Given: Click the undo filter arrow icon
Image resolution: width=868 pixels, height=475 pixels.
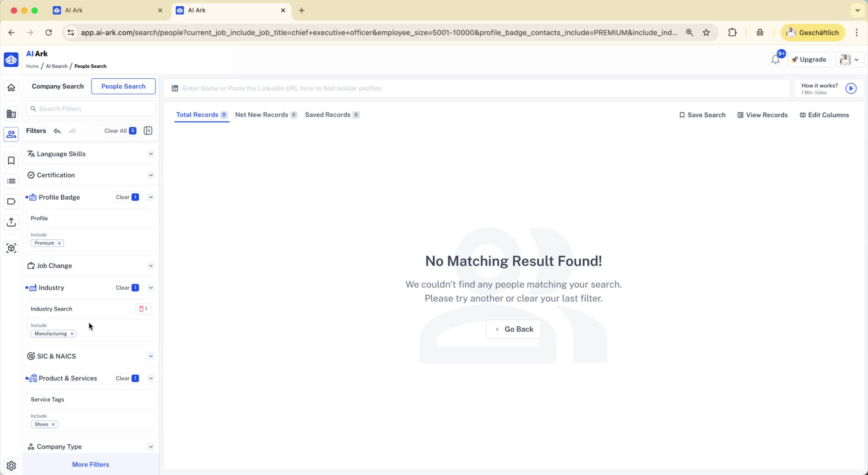Looking at the screenshot, I should click(57, 131).
